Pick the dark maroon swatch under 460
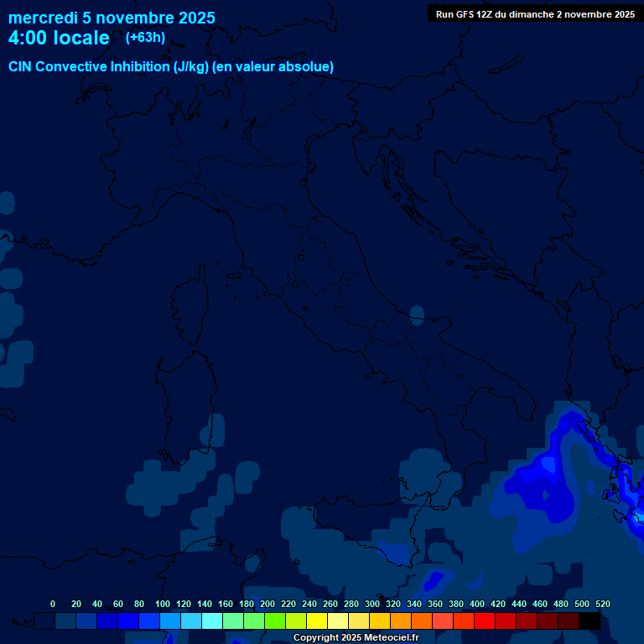The height and width of the screenshot is (644, 644). pos(548,621)
